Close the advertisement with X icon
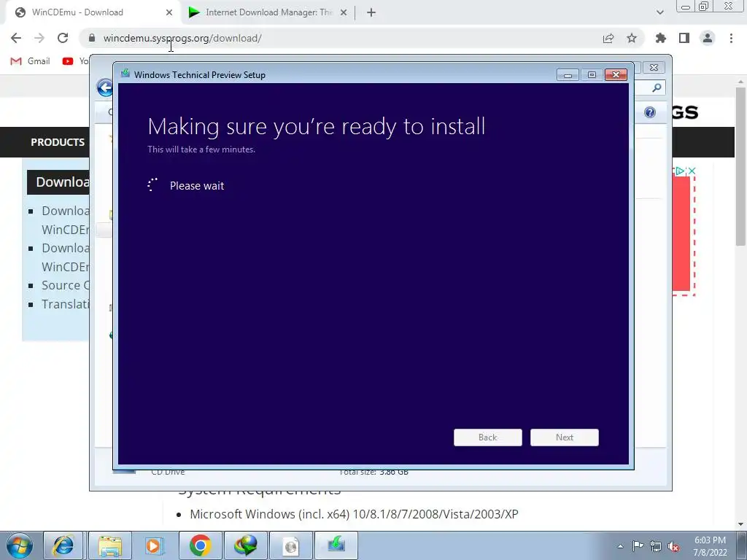The image size is (747, 560). pyautogui.click(x=692, y=171)
